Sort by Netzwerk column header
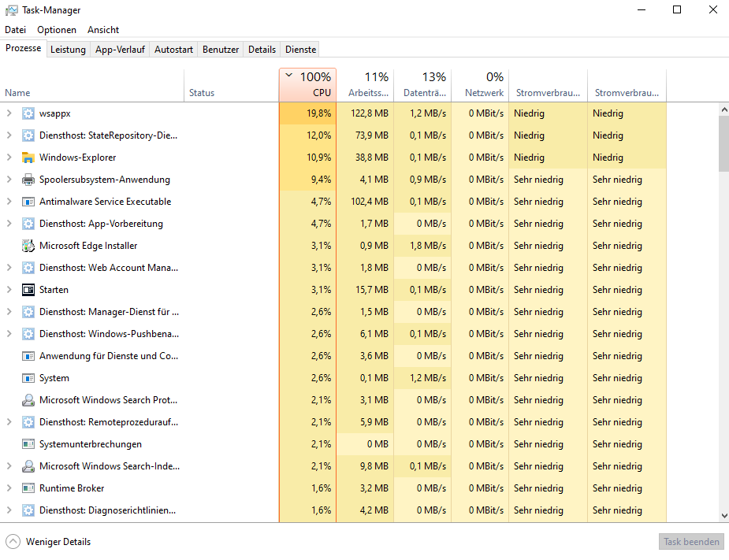The width and height of the screenshot is (729, 560). click(480, 85)
